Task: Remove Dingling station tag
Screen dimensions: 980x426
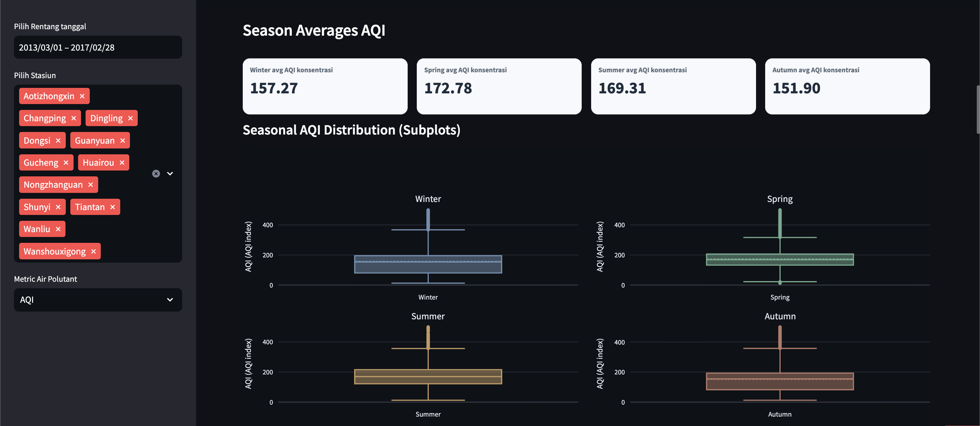Action: pyautogui.click(x=131, y=118)
